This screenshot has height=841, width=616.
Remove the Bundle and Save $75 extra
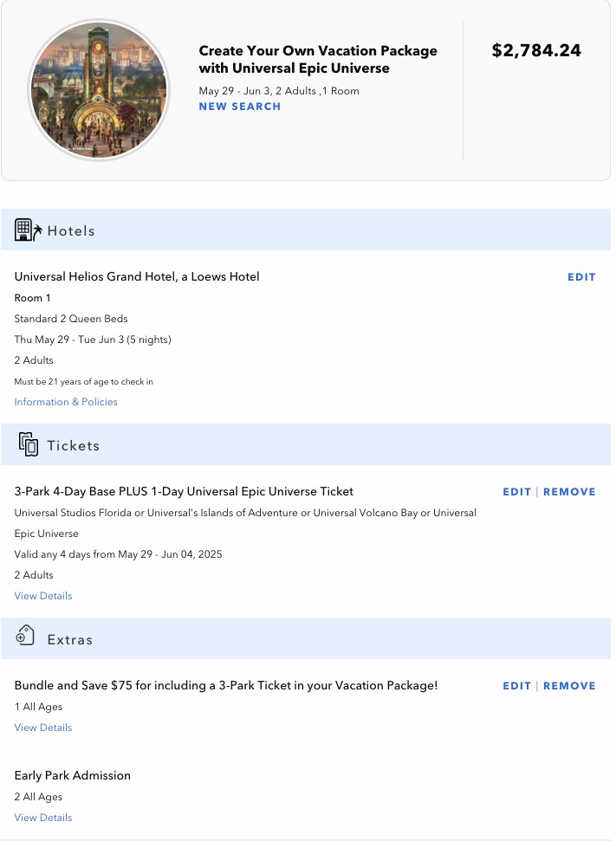point(569,686)
